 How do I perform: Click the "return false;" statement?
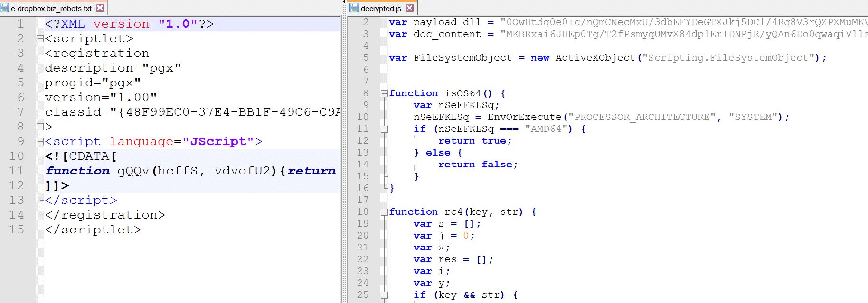[x=478, y=165]
